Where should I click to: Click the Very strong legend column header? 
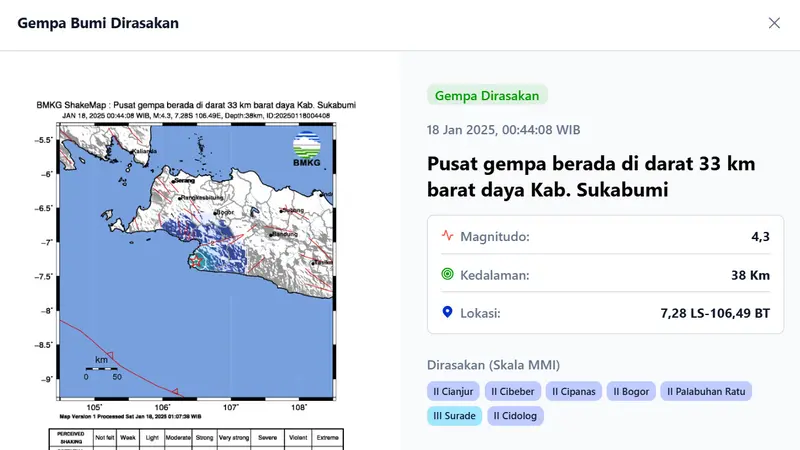[234, 438]
